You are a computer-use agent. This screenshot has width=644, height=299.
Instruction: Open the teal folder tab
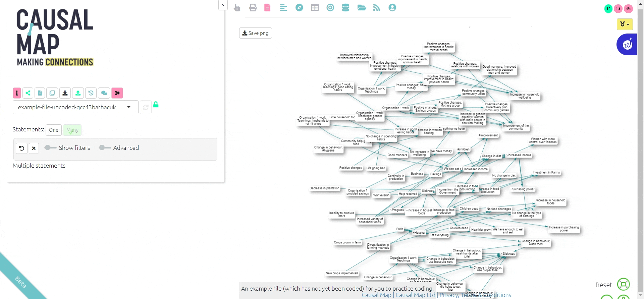pyautogui.click(x=362, y=8)
